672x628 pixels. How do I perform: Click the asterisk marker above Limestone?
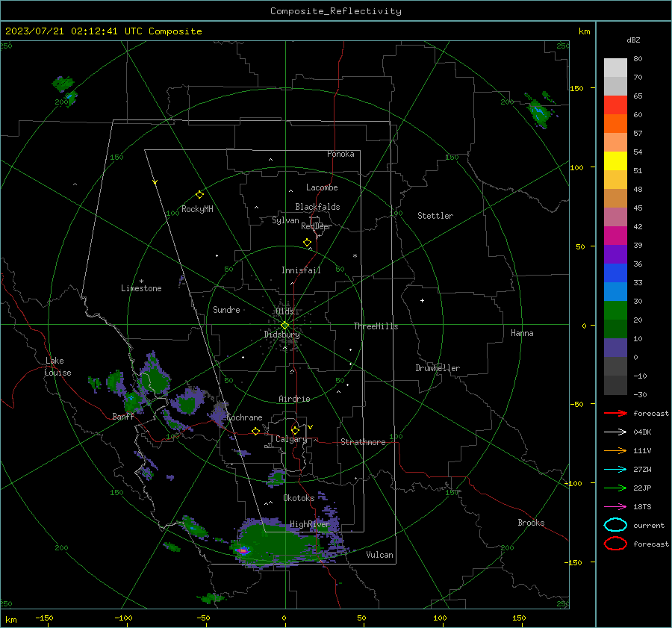point(141,282)
